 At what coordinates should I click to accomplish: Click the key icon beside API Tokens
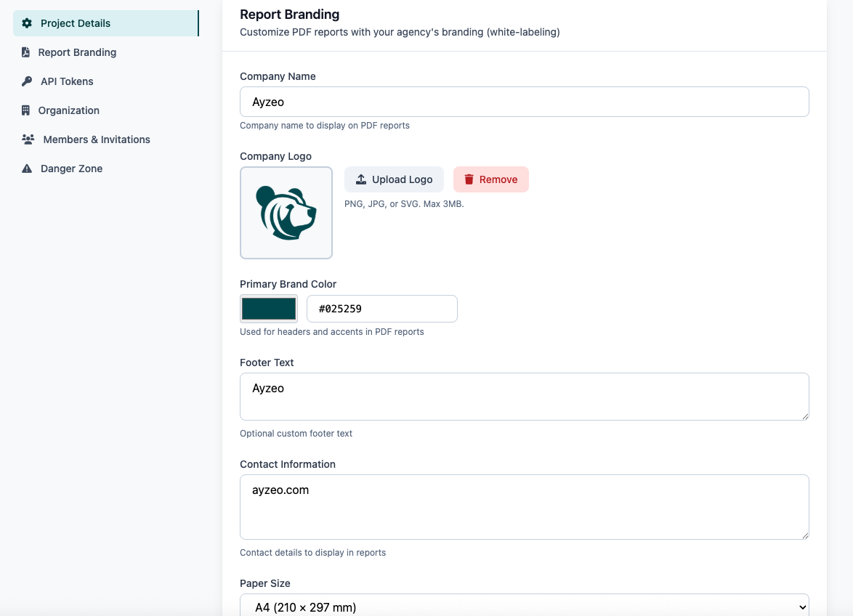pyautogui.click(x=27, y=81)
